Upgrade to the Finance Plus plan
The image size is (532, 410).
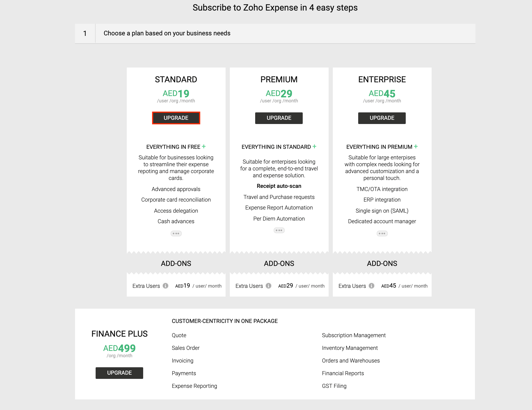point(119,373)
